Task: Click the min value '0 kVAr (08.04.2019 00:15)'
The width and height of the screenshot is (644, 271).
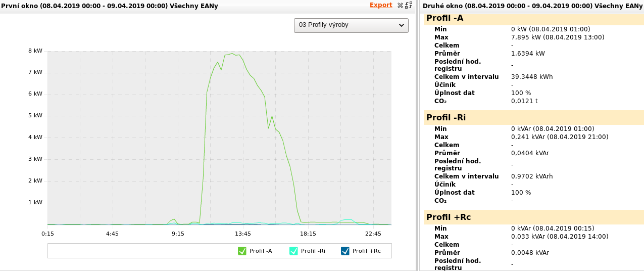Action: [553, 229]
